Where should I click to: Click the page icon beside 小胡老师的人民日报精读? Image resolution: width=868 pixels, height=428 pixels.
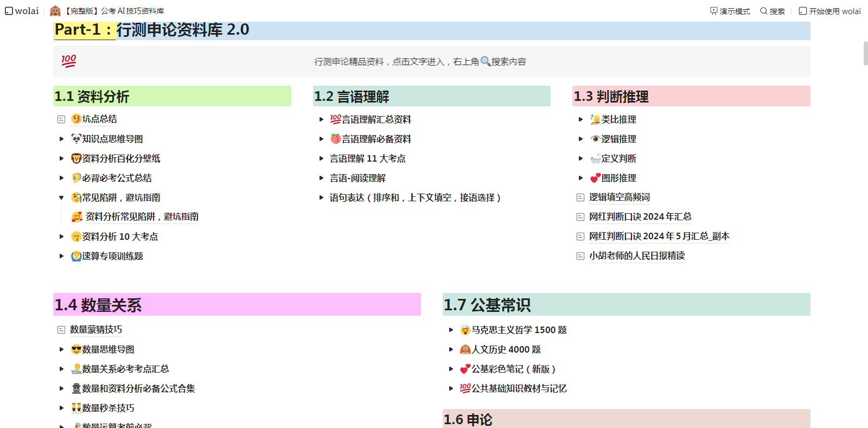580,256
